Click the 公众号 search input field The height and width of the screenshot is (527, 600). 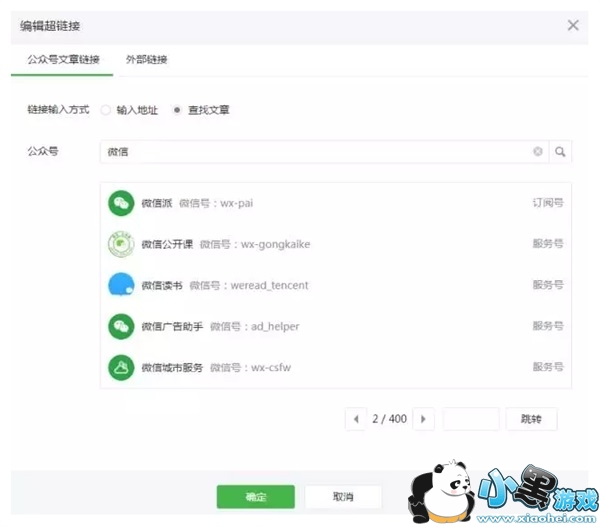click(324, 152)
